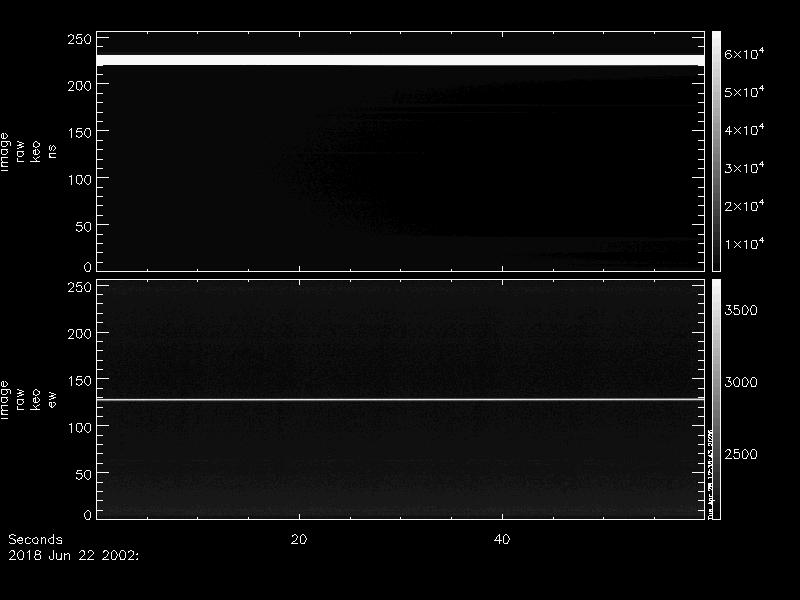This screenshot has width=800, height=600.
Task: Click tick label '200' on ns keogram axis
Action: pyautogui.click(x=80, y=86)
